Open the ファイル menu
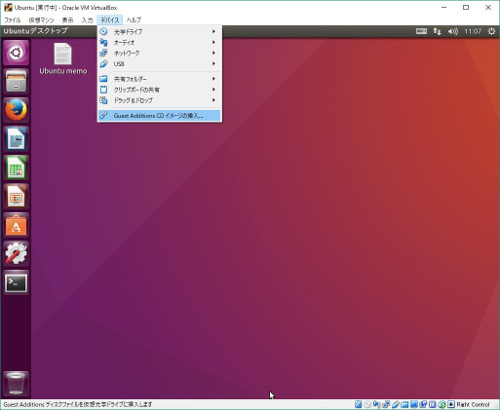Viewport: 500px width, 410px height. [12, 20]
